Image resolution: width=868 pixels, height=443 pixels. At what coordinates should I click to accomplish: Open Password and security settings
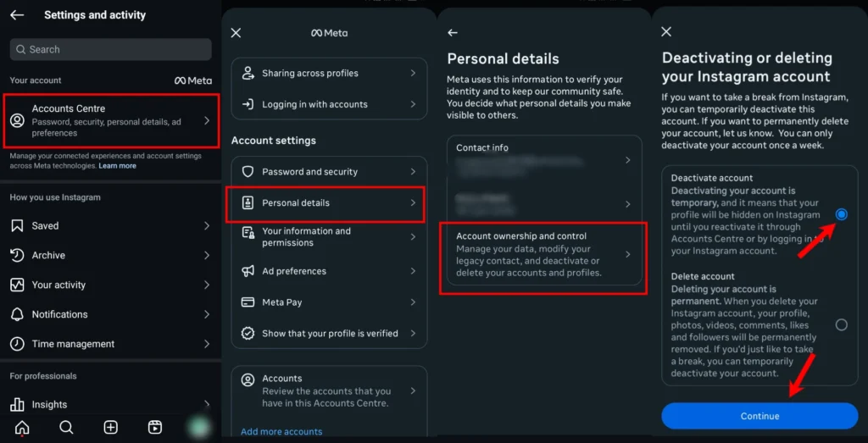tap(327, 172)
